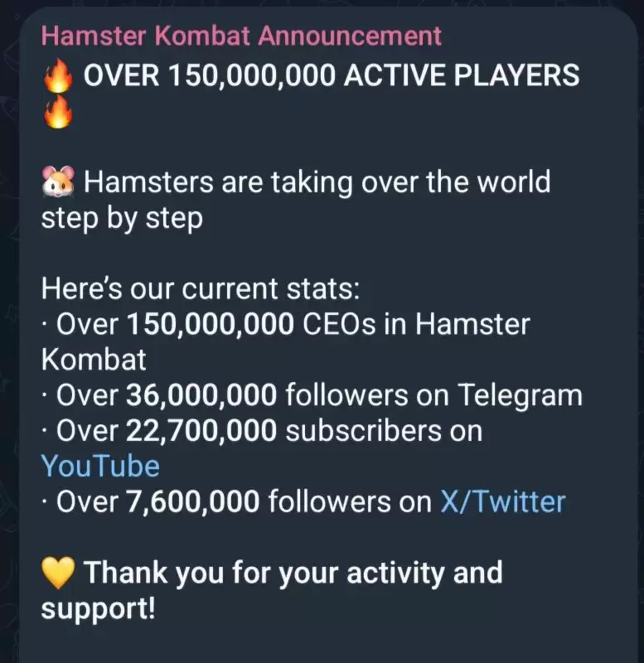Click the headline text "ACTIVE PLAYERS"
Image resolution: width=644 pixels, height=663 pixels.
[x=462, y=76]
